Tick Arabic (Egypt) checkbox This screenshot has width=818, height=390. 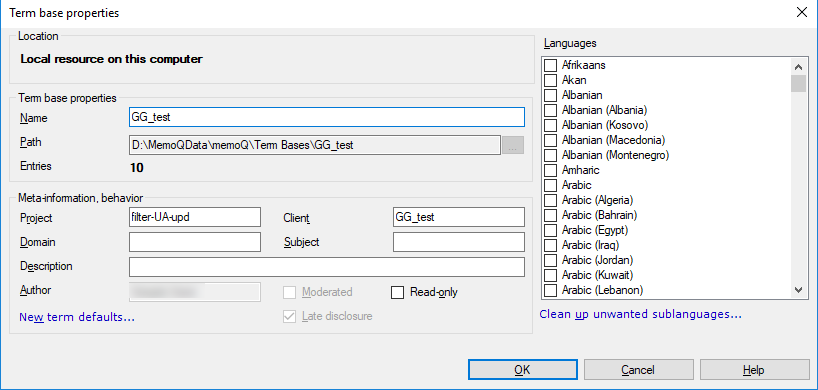pos(550,230)
